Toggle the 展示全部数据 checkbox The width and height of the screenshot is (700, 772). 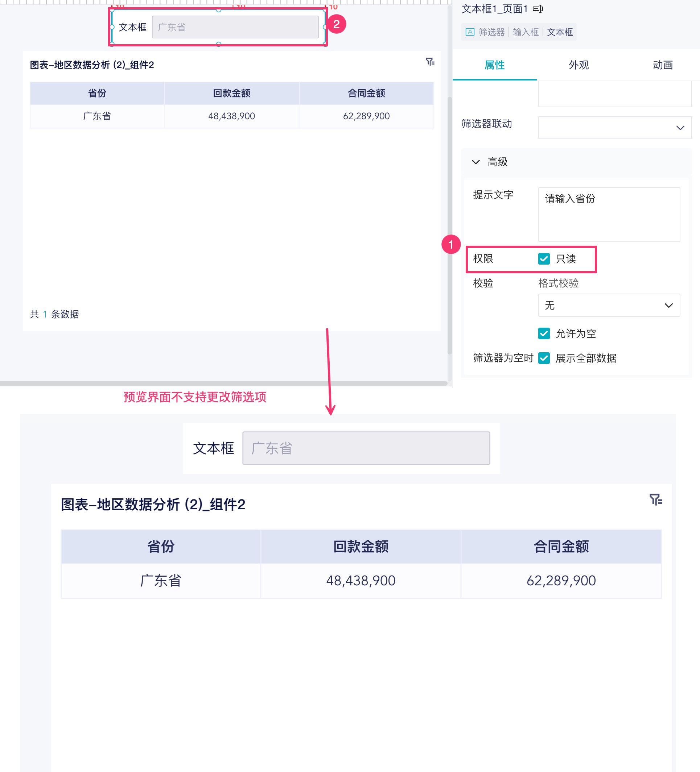tap(544, 358)
